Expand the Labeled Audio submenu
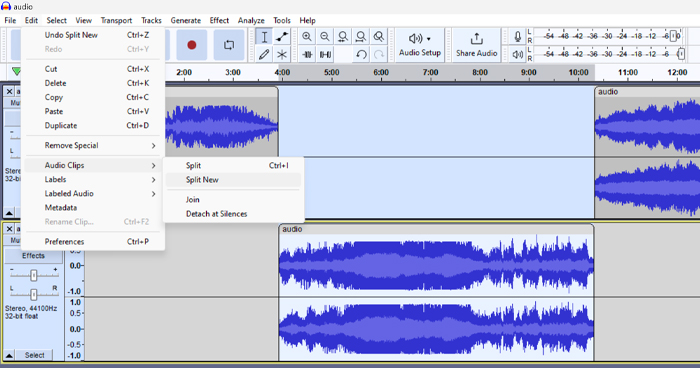 92,194
